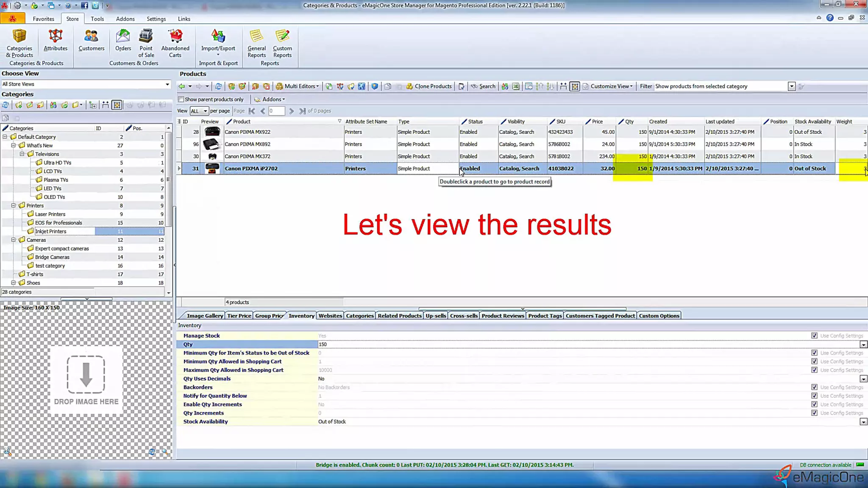
Task: Open Stock Availability dropdown in Inventory
Action: point(863,422)
